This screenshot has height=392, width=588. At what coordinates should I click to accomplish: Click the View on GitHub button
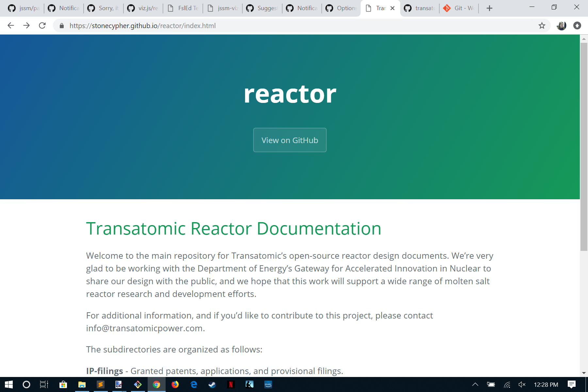tap(290, 140)
